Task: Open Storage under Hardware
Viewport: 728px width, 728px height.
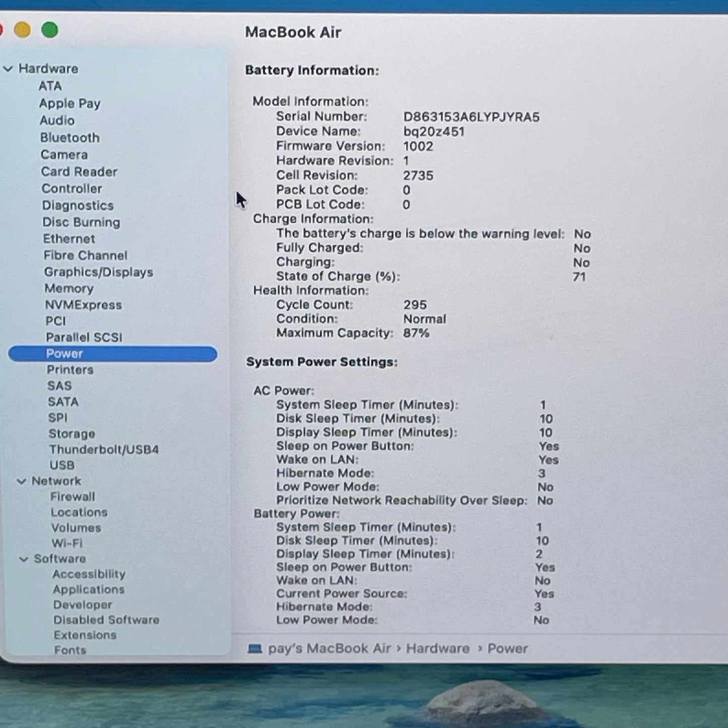Action: pyautogui.click(x=72, y=434)
